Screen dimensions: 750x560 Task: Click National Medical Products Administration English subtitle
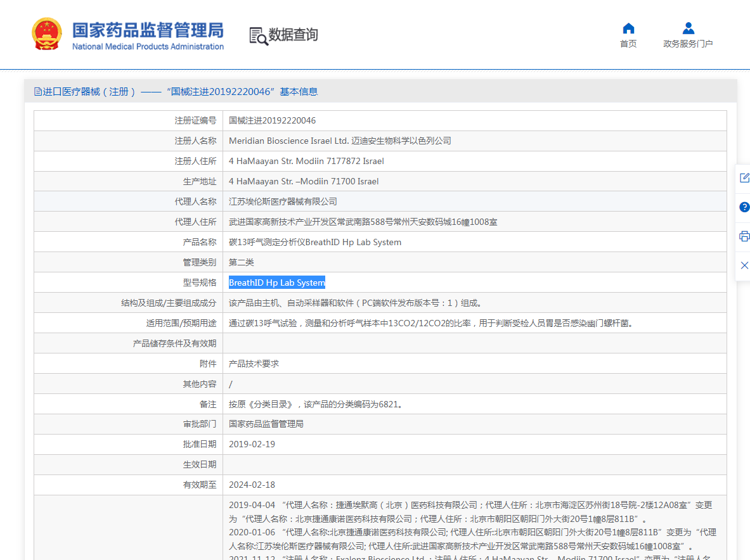148,46
